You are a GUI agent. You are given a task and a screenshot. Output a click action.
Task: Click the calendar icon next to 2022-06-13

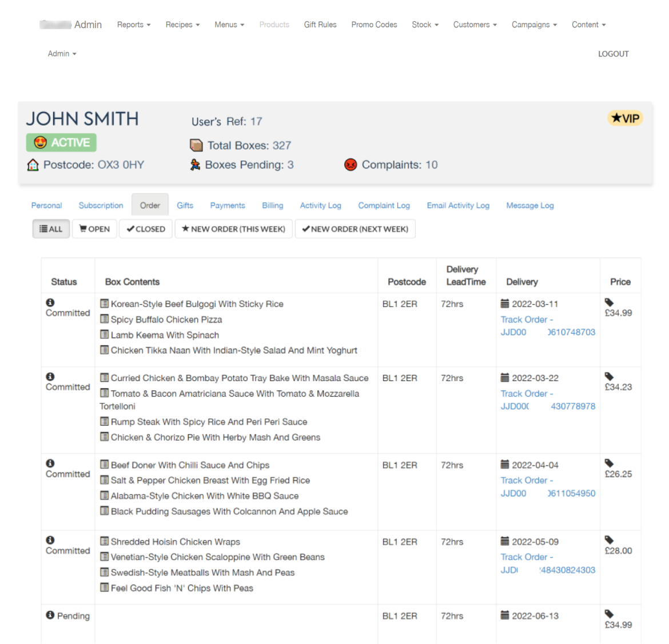tap(505, 615)
